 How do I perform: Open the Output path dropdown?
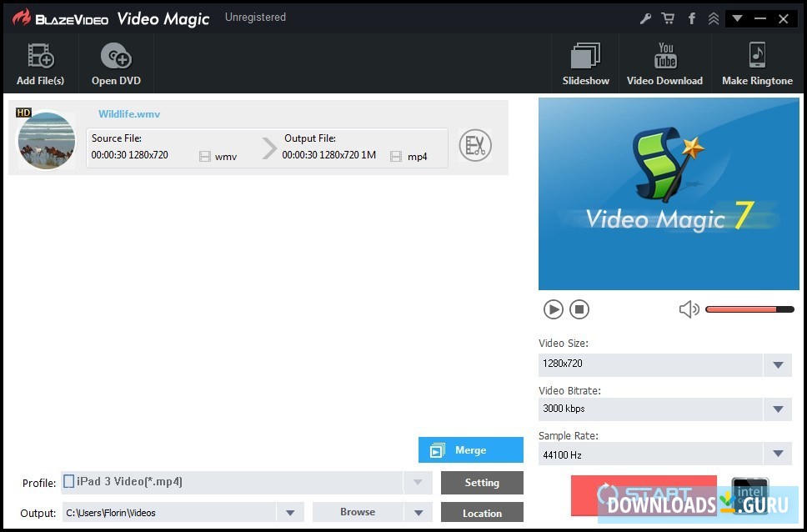click(290, 512)
